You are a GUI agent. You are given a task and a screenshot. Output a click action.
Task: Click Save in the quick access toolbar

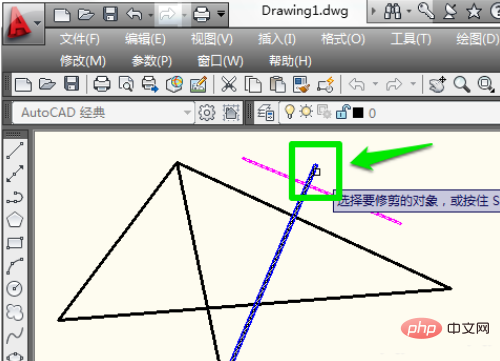(110, 15)
